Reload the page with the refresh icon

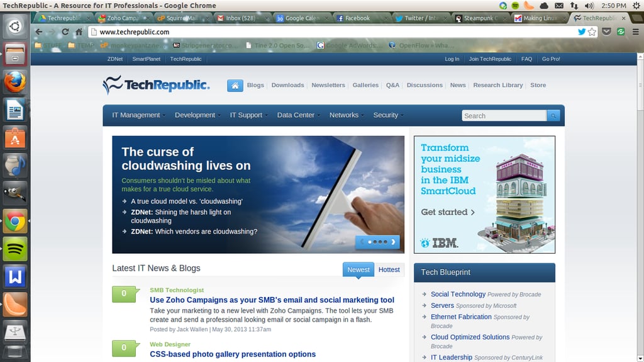[65, 31]
